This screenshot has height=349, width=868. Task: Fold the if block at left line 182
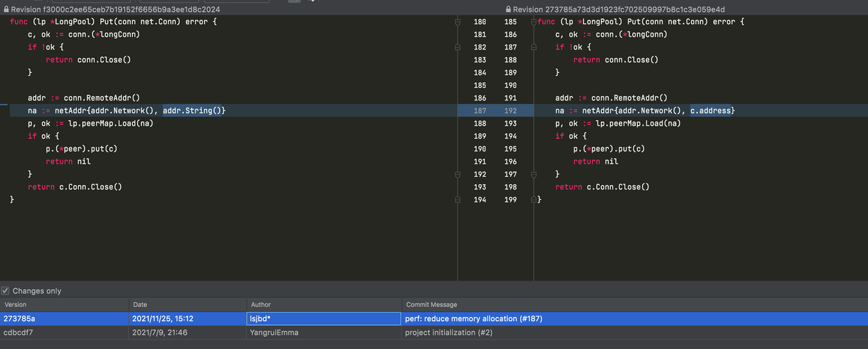(458, 48)
